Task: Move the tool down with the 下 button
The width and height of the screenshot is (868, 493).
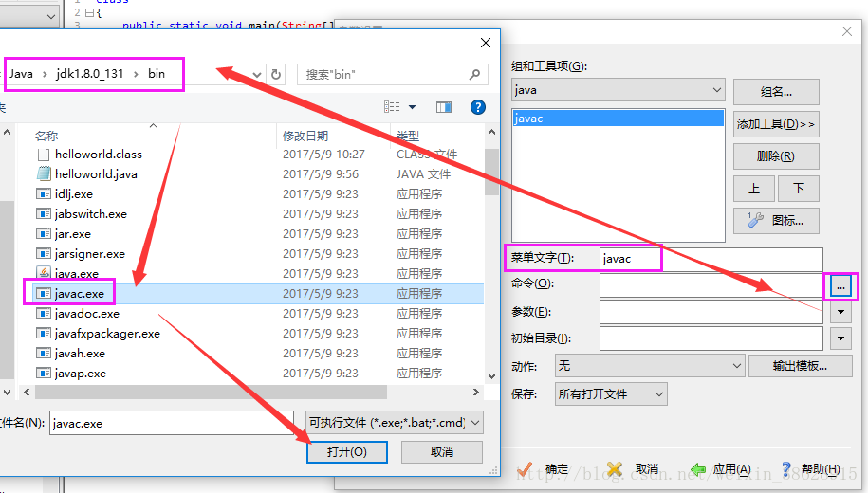Action: point(798,189)
